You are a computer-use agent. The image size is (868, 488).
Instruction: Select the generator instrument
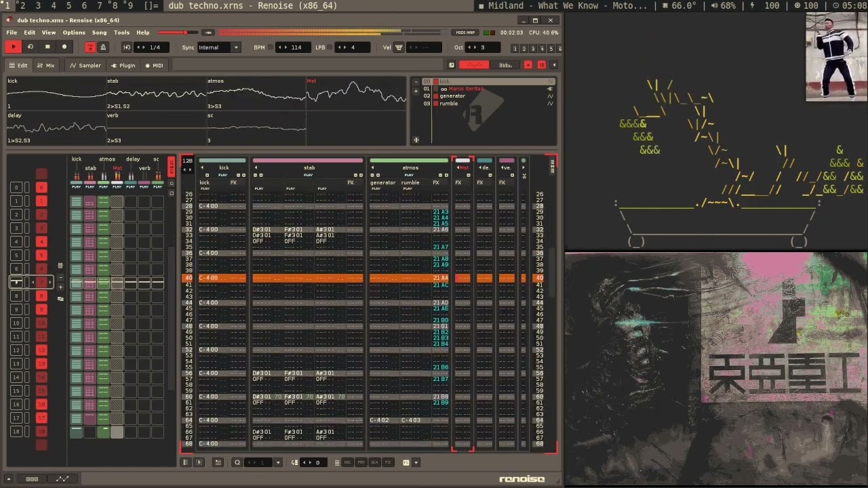tap(488, 96)
